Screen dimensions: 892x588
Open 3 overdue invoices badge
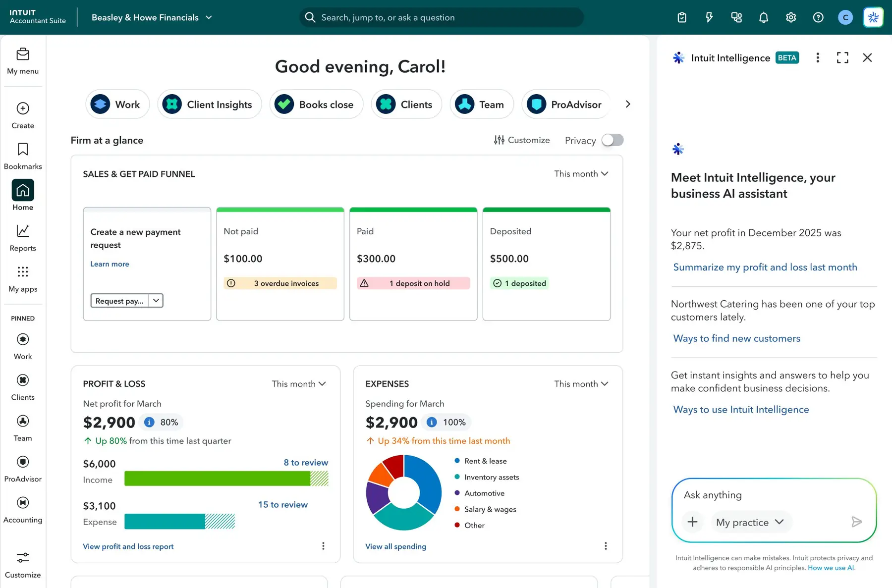coord(280,283)
